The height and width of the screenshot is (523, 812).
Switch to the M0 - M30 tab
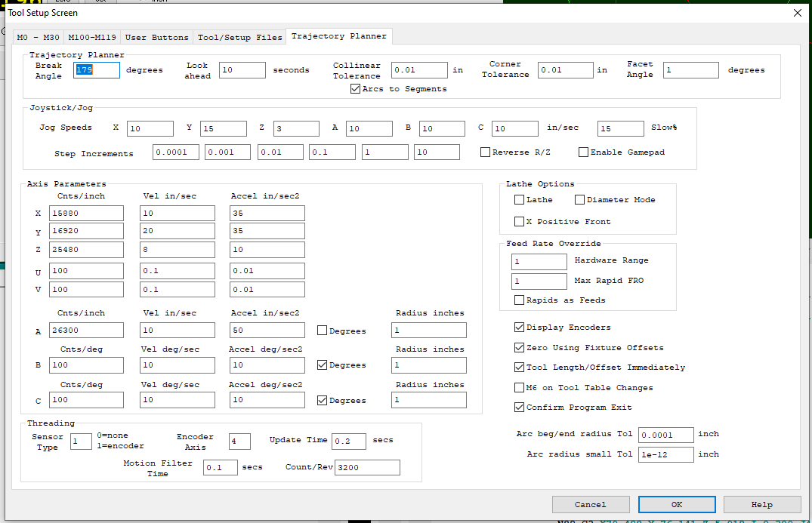pos(38,37)
